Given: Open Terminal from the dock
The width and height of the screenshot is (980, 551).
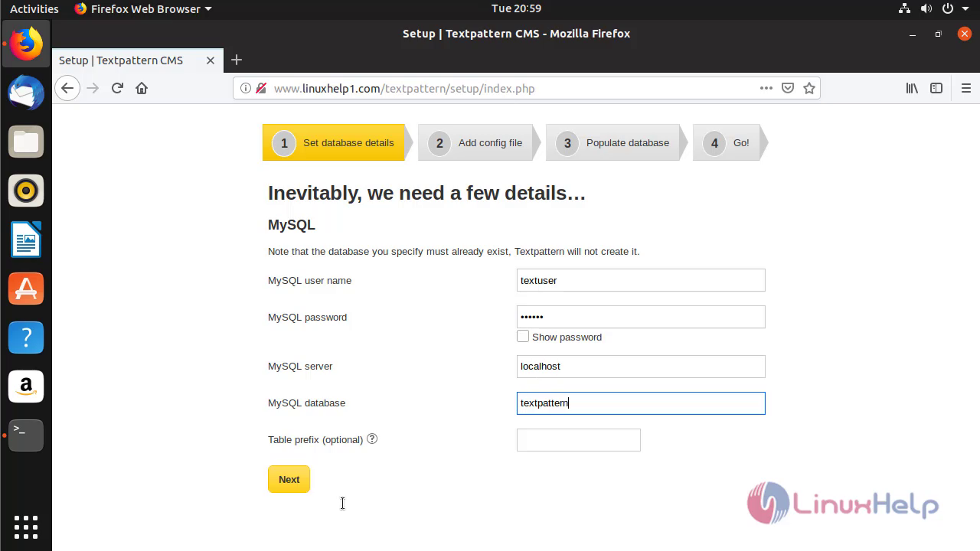Looking at the screenshot, I should [x=26, y=435].
